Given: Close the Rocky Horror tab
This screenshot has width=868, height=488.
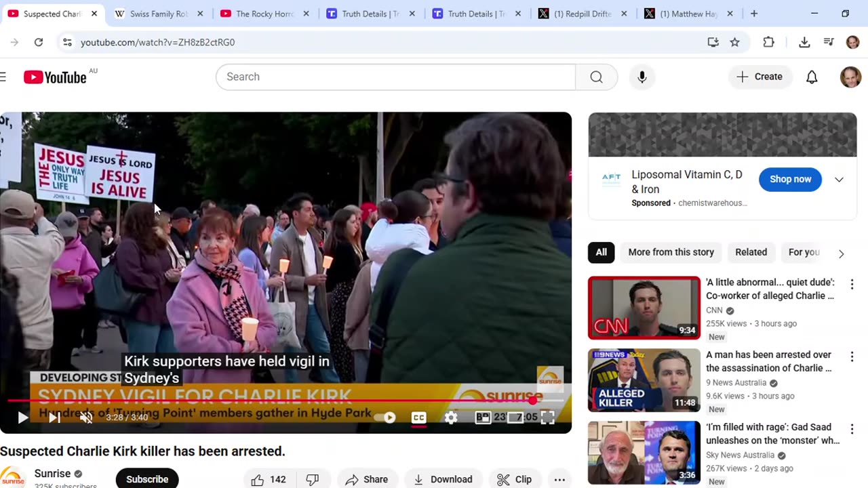Looking at the screenshot, I should pos(306,14).
